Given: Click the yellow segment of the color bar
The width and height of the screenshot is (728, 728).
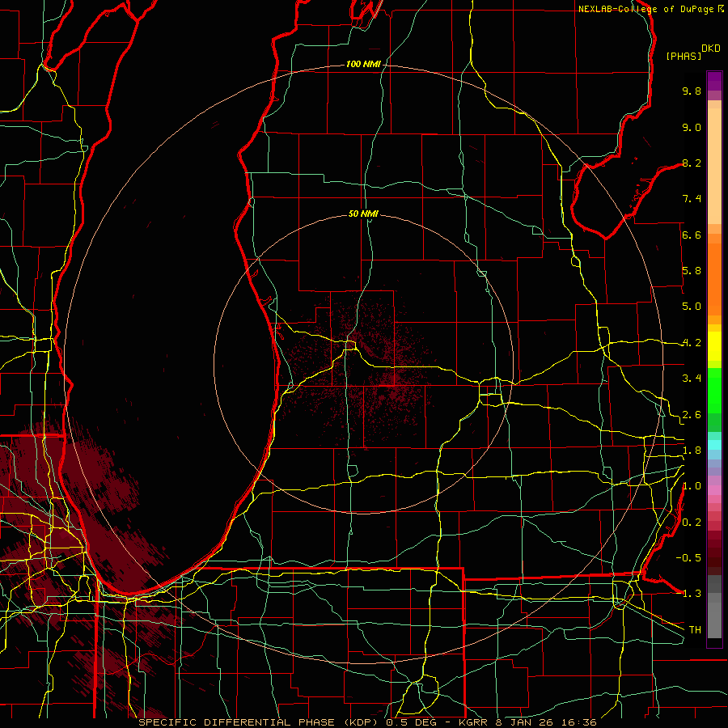Looking at the screenshot, I should point(714,346).
